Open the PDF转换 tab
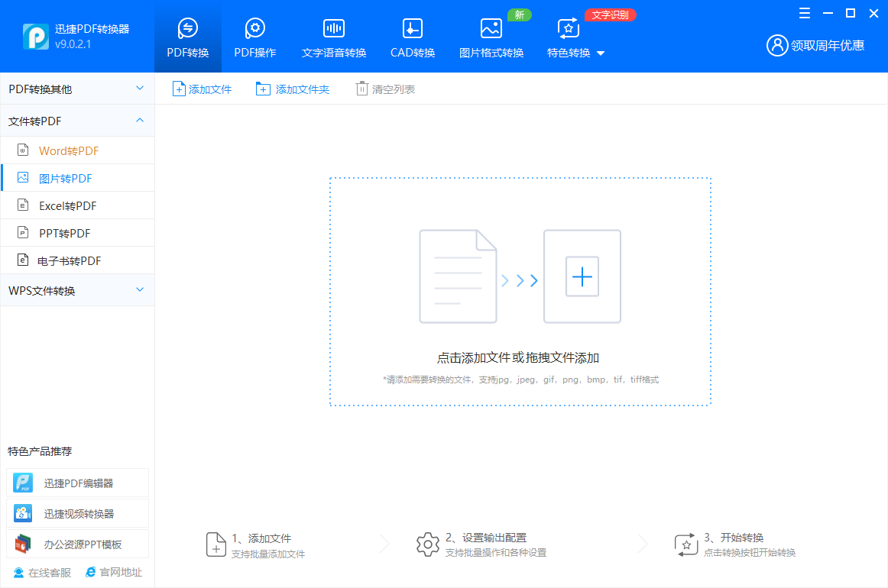888x588 pixels. (187, 37)
